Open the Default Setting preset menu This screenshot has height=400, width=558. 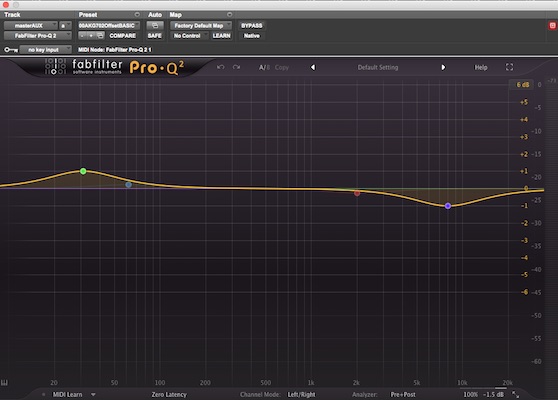[378, 67]
